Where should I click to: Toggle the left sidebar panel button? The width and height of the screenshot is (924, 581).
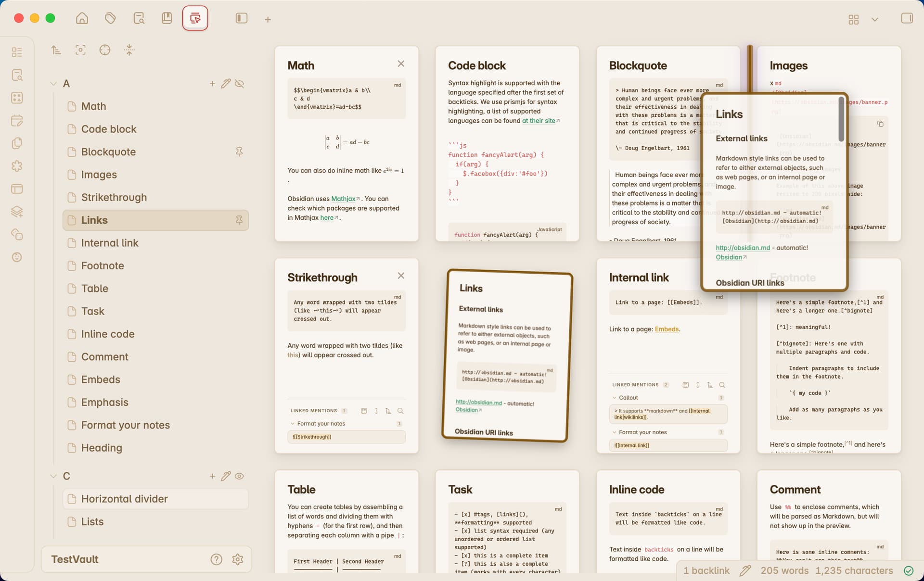click(241, 19)
